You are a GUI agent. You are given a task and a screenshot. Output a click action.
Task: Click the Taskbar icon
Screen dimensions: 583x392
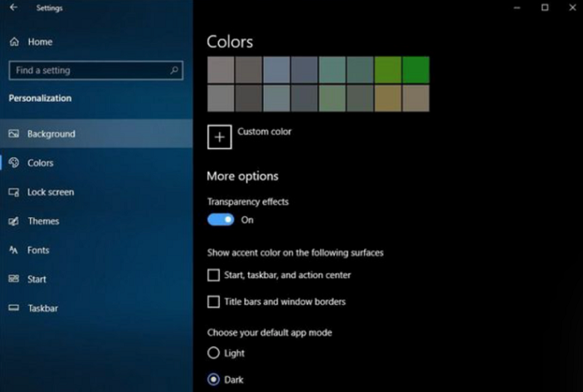pyautogui.click(x=14, y=308)
